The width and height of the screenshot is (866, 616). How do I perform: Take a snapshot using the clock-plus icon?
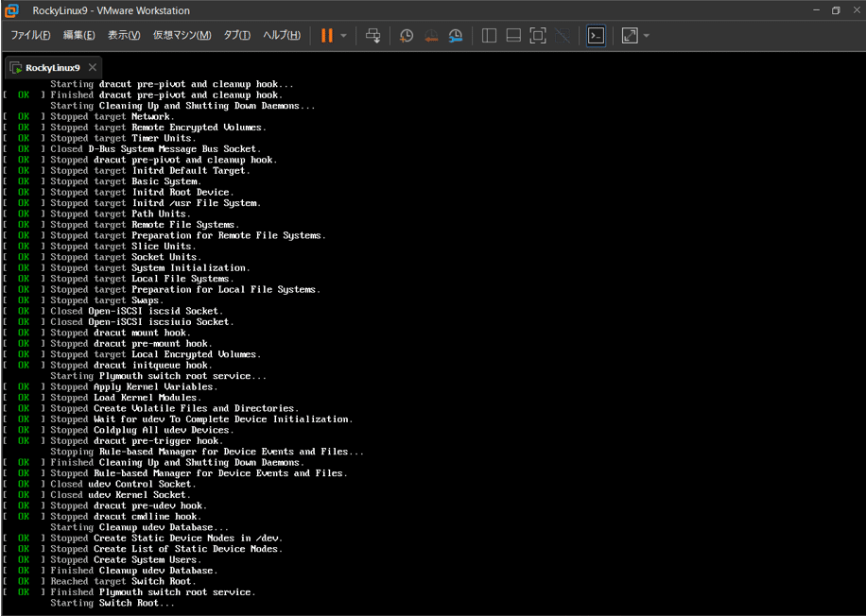coord(406,36)
